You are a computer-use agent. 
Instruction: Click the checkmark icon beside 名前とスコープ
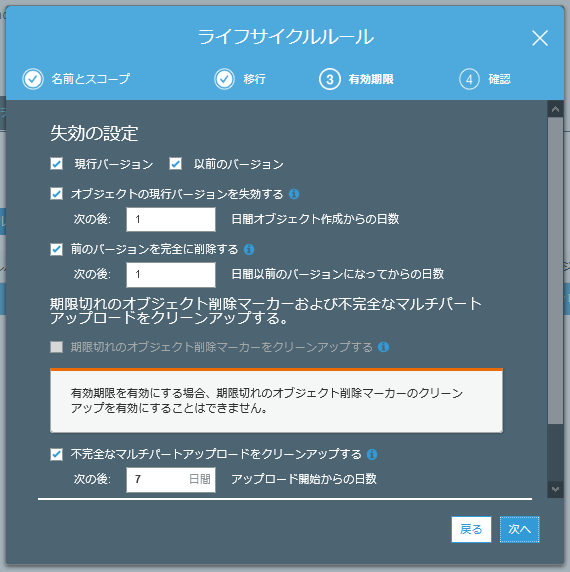click(33, 79)
